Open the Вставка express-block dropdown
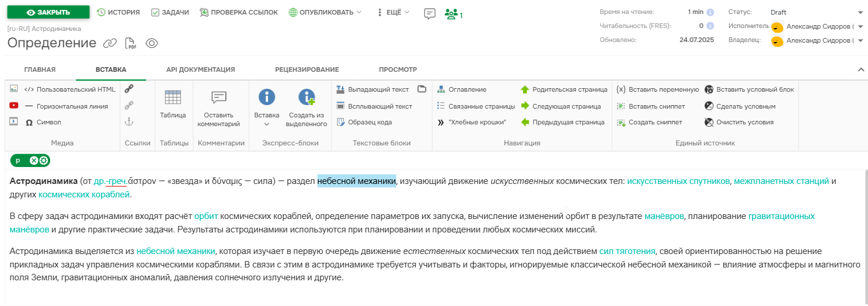 point(267,107)
